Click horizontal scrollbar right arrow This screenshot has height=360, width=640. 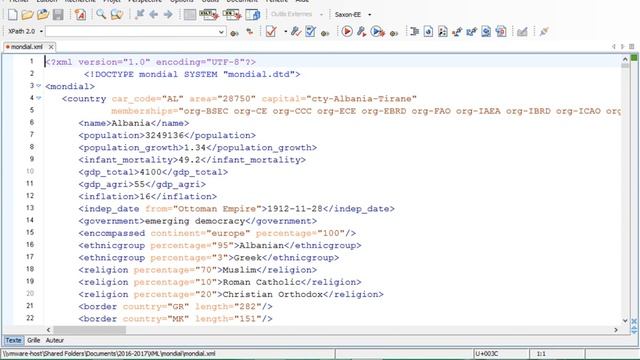[616, 330]
